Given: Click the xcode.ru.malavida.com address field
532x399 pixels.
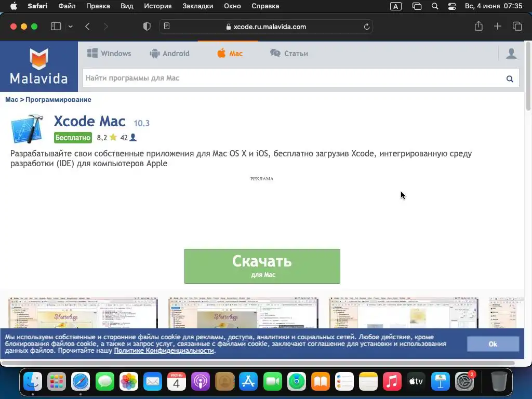Looking at the screenshot, I should click(266, 26).
